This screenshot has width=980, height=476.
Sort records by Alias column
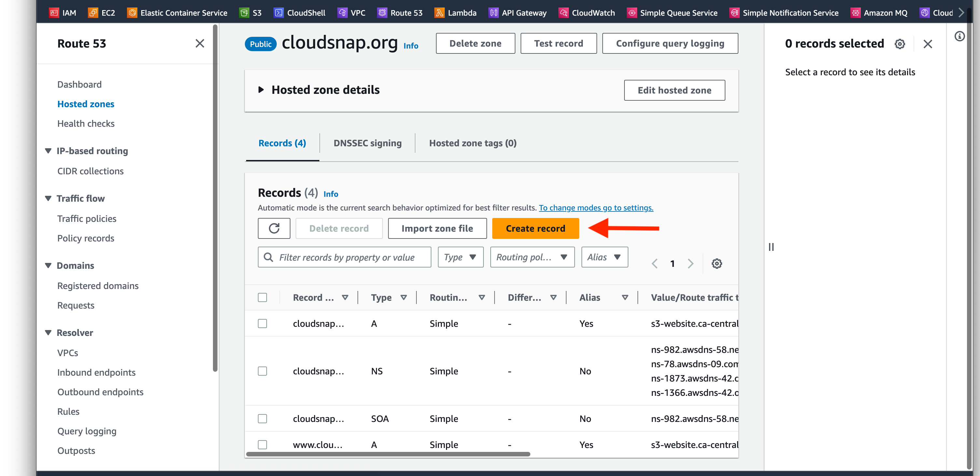[x=625, y=297]
